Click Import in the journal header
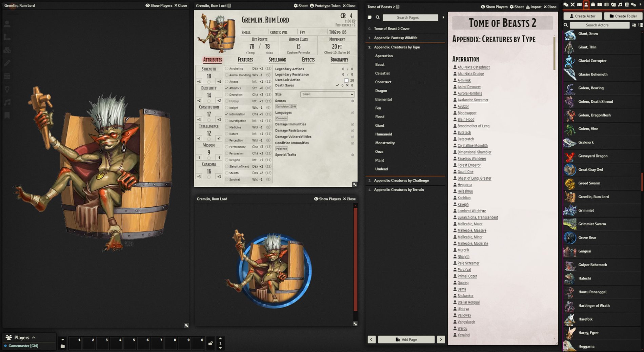Viewport: 644px width, 352px height. 534,7
